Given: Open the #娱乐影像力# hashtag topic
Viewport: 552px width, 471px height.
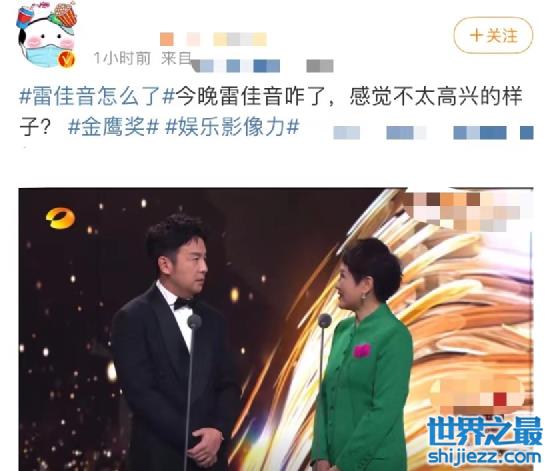Looking at the screenshot, I should [233, 127].
